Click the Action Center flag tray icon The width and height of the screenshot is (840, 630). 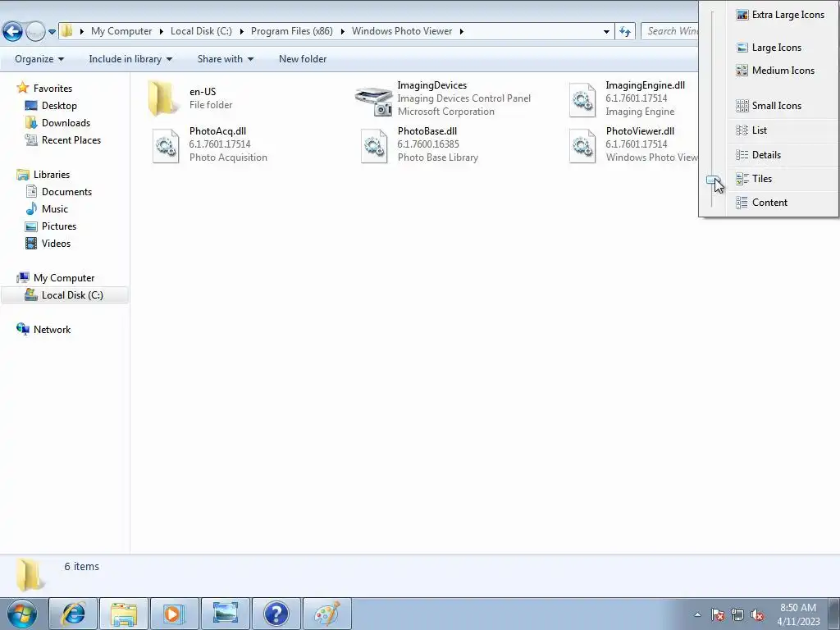coord(718,614)
